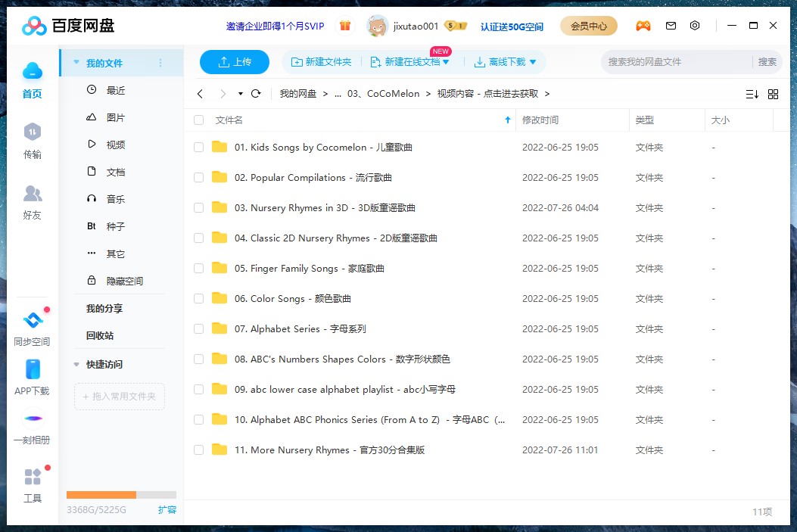The image size is (797, 532).
Task: Click the jixutao001 user avatar
Action: [377, 26]
